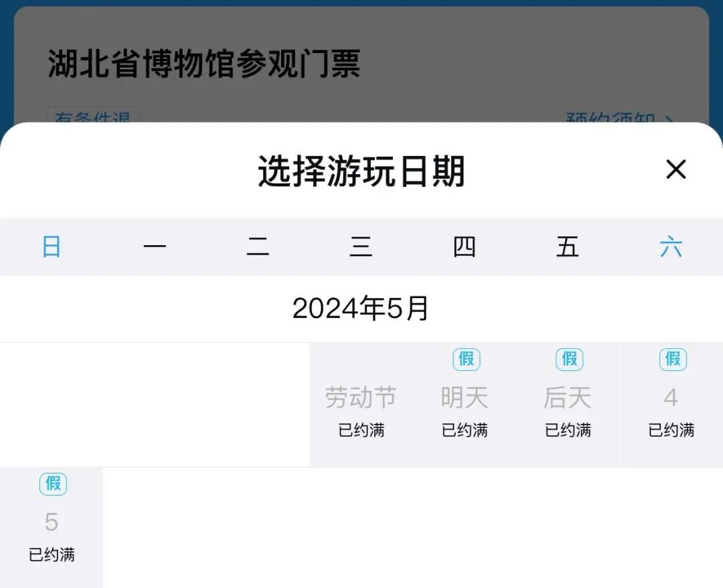The image size is (723, 588).
Task: Click the 假 badge above 后天
Action: 570,359
